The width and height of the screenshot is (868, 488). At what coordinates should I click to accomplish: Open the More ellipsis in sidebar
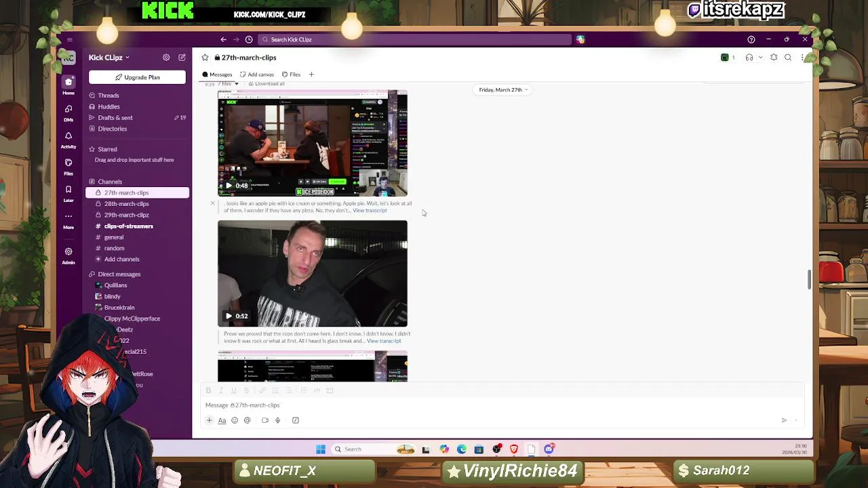[x=68, y=220]
